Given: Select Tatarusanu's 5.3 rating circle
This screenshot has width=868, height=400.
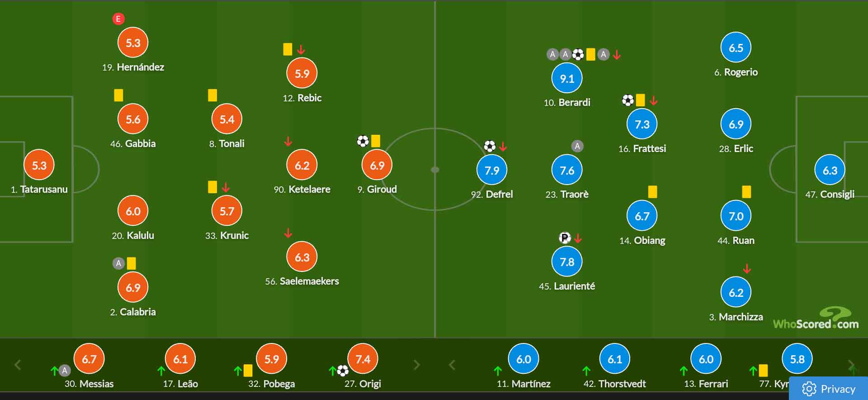Looking at the screenshot, I should (x=39, y=165).
